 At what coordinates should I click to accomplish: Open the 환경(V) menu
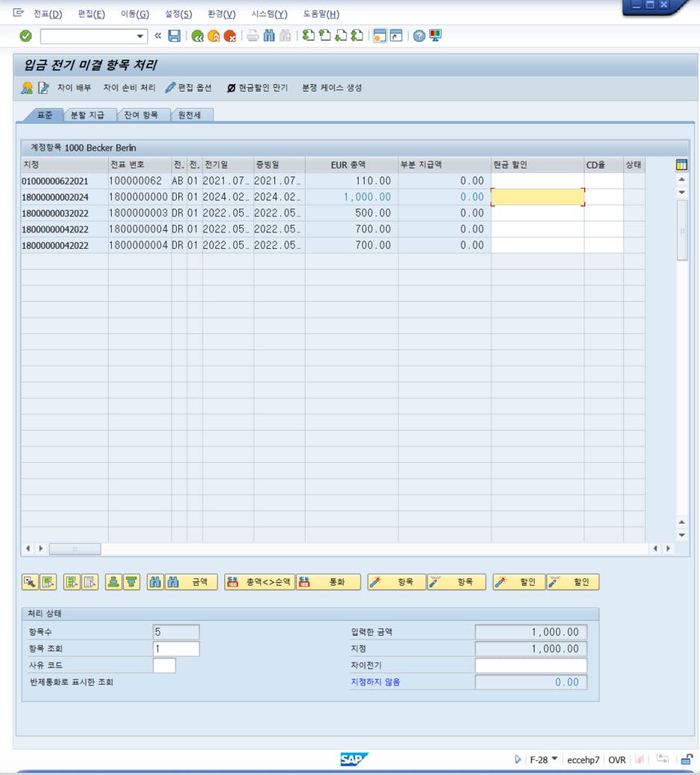pyautogui.click(x=221, y=14)
